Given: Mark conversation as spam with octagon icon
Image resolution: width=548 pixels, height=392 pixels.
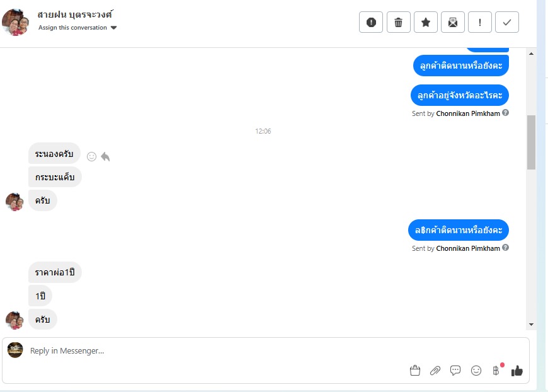Looking at the screenshot, I should pyautogui.click(x=371, y=23).
